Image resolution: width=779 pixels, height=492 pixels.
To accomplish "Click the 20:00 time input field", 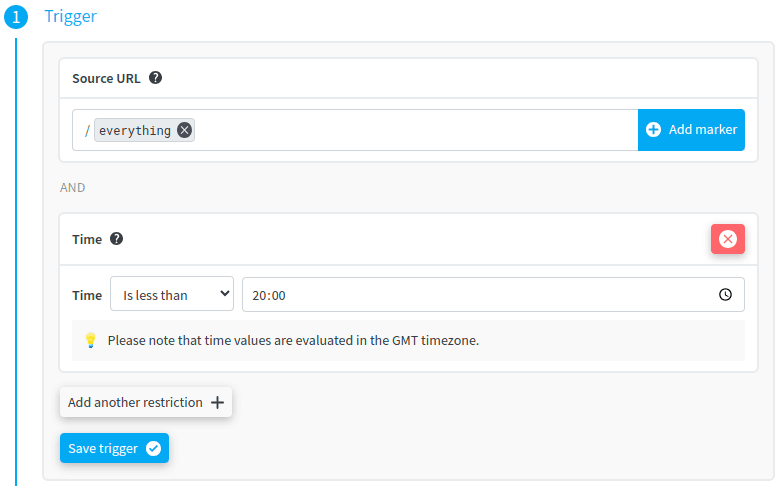I will point(493,295).
